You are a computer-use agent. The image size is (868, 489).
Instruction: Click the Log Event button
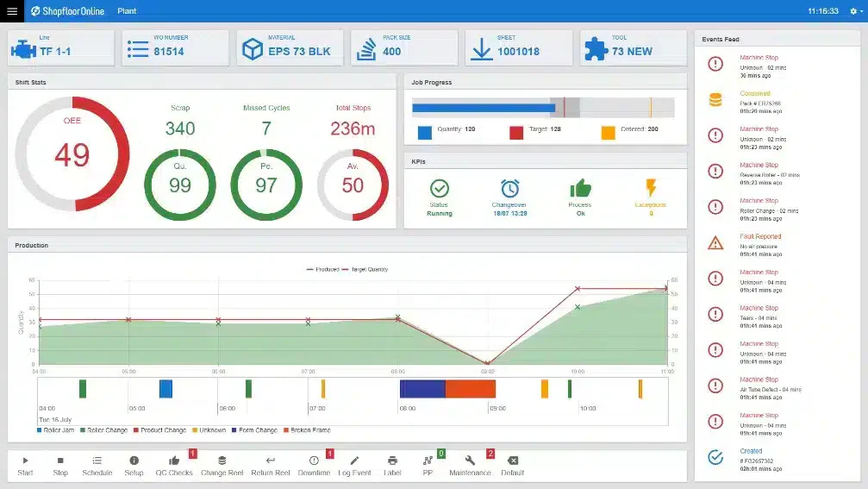click(x=354, y=466)
